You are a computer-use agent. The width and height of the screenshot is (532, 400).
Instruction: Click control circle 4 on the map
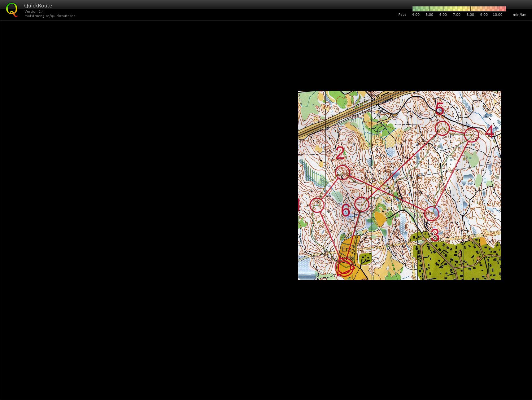[471, 134]
